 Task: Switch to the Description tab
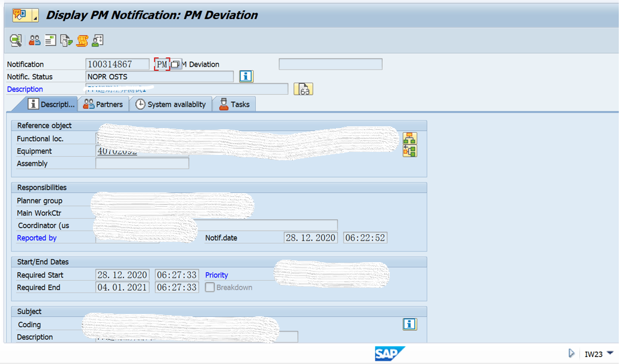click(51, 104)
